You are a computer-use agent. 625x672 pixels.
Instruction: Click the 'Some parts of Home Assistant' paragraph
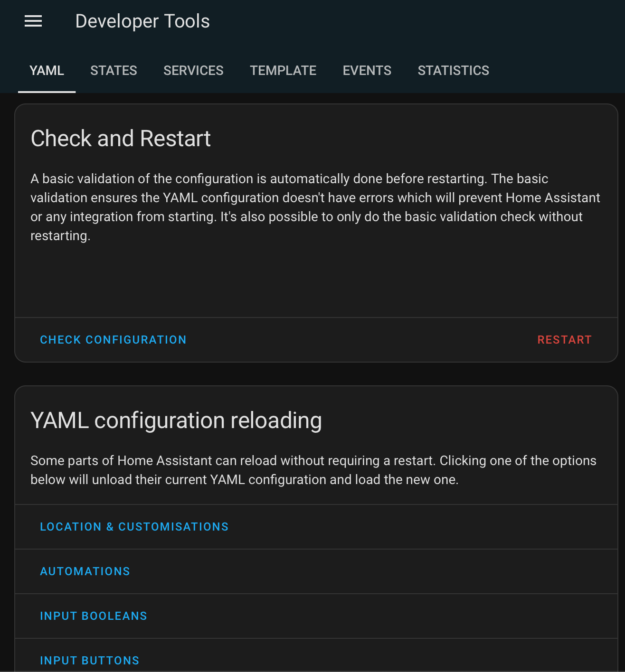pyautogui.click(x=313, y=470)
